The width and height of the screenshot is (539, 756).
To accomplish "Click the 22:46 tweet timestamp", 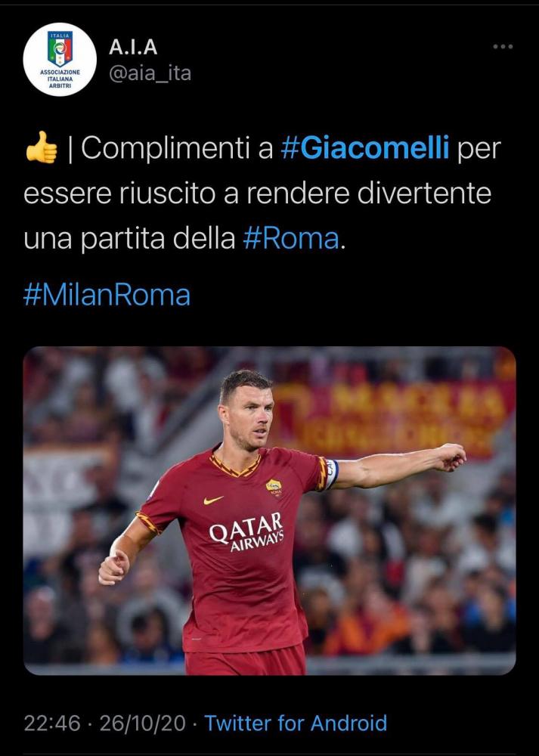I will point(52,723).
